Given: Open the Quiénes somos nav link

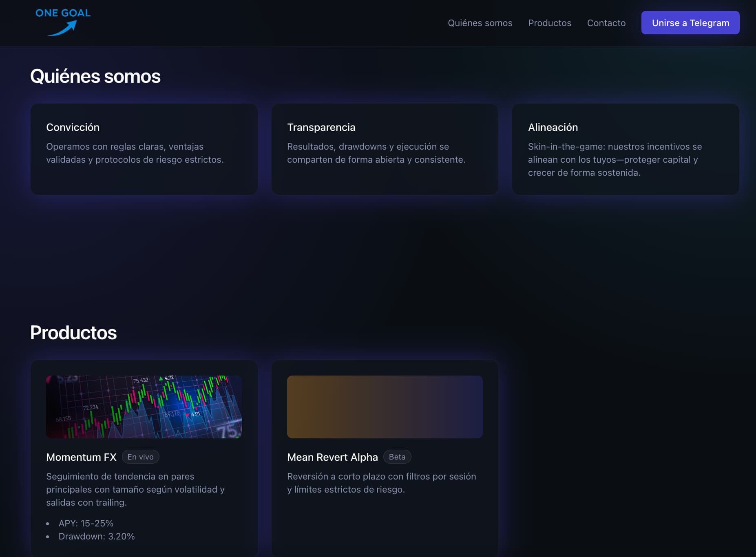Looking at the screenshot, I should pyautogui.click(x=480, y=23).
